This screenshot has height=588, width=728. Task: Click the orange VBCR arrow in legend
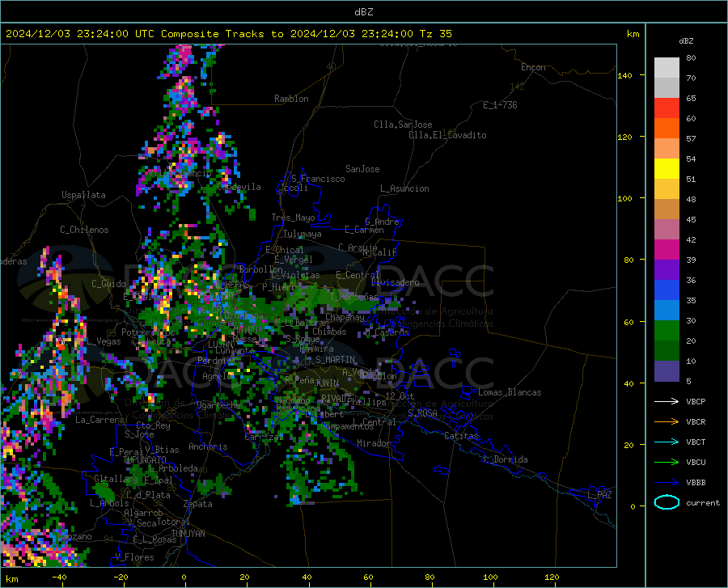(x=667, y=421)
